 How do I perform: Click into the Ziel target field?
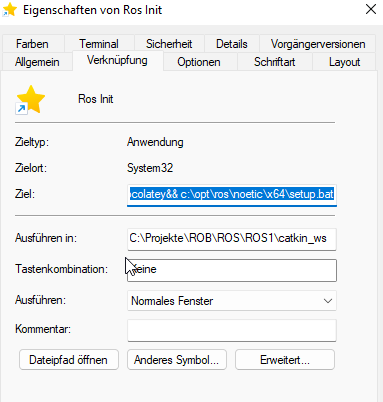pos(232,195)
